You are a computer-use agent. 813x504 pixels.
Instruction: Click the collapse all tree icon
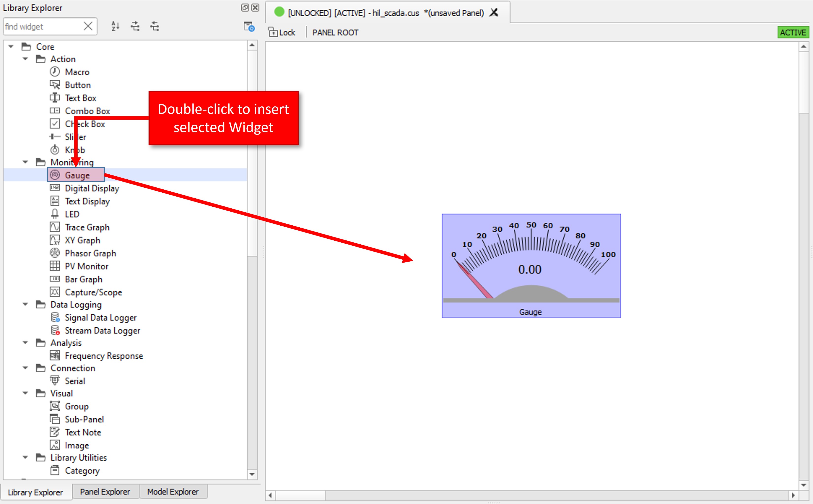coord(154,26)
